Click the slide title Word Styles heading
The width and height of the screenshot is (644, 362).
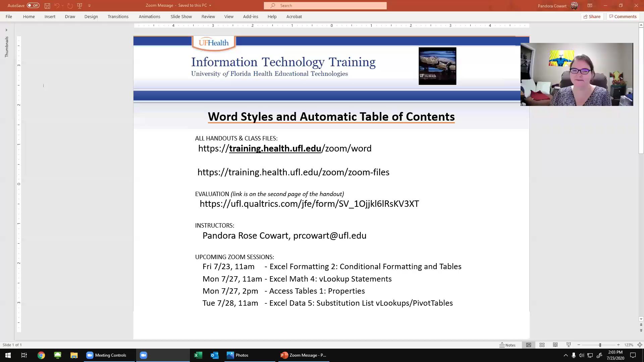click(331, 117)
